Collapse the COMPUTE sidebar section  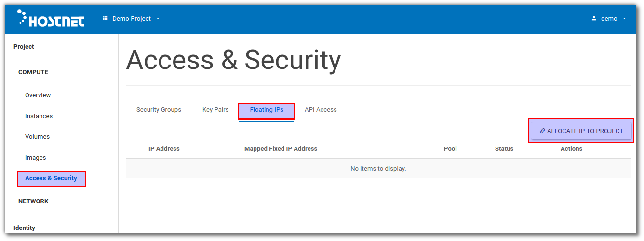tap(33, 72)
